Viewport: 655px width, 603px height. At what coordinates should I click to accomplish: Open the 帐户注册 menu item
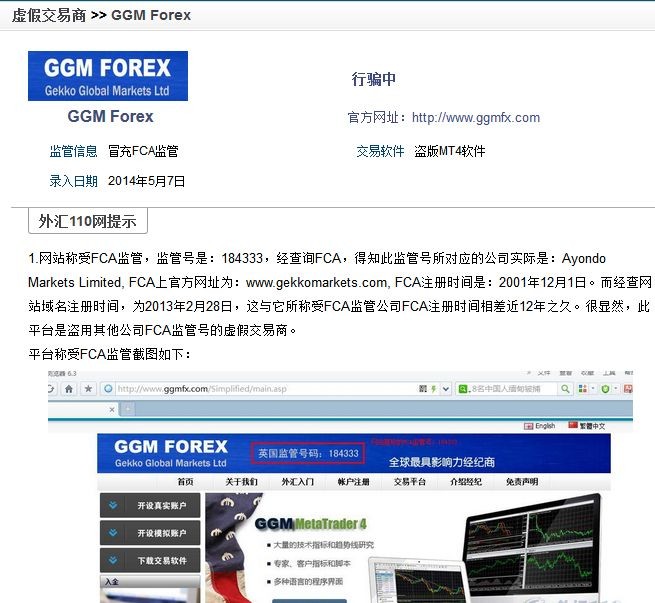[x=353, y=481]
